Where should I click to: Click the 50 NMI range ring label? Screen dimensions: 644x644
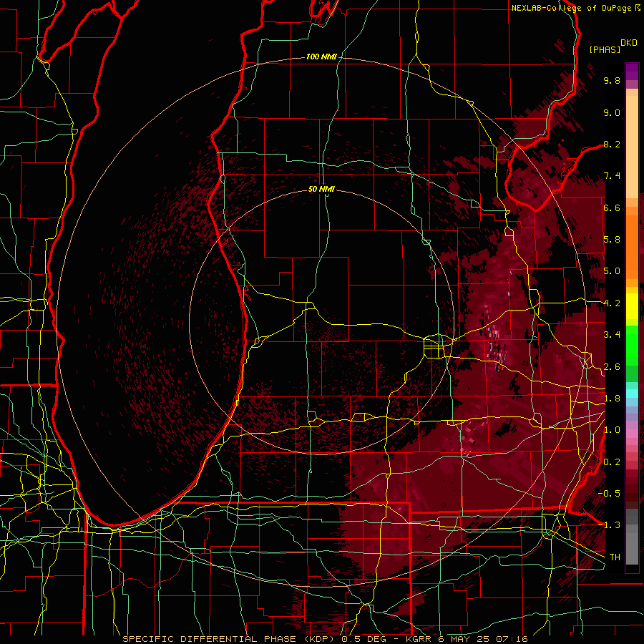[x=321, y=189]
